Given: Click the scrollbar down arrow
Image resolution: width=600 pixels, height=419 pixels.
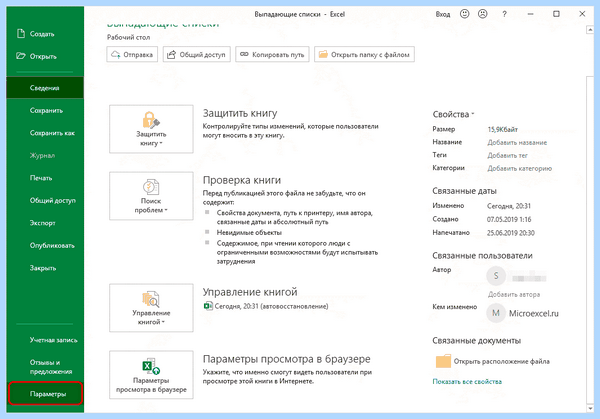Looking at the screenshot, I should pyautogui.click(x=590, y=409).
